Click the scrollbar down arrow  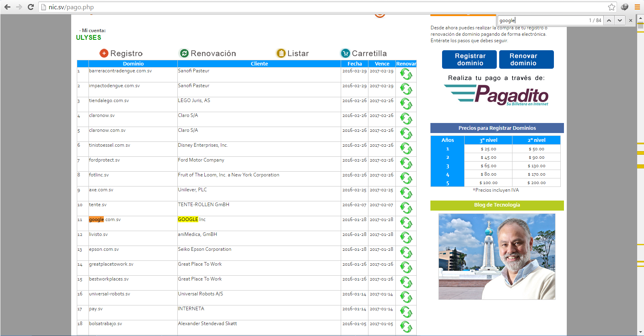[x=640, y=332]
